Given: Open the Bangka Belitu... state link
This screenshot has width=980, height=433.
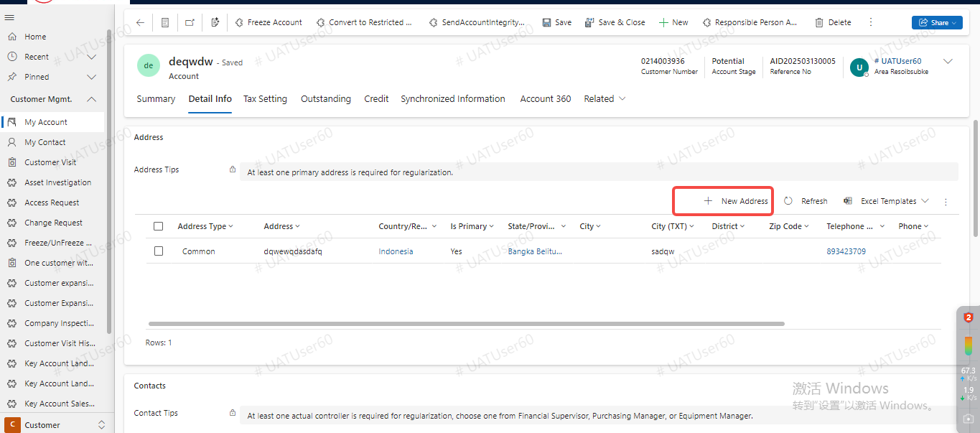Looking at the screenshot, I should [x=535, y=251].
